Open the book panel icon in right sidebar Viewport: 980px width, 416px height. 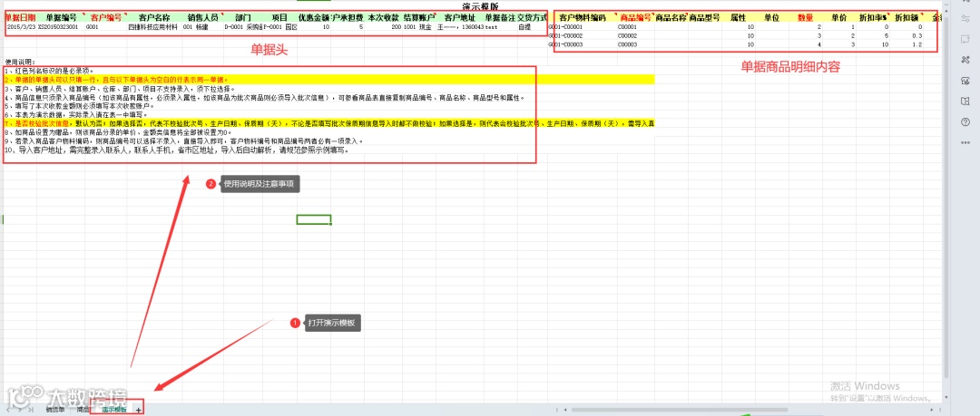click(x=965, y=102)
